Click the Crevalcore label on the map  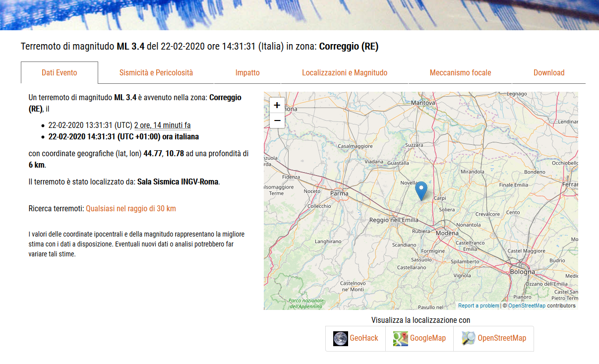[487, 214]
